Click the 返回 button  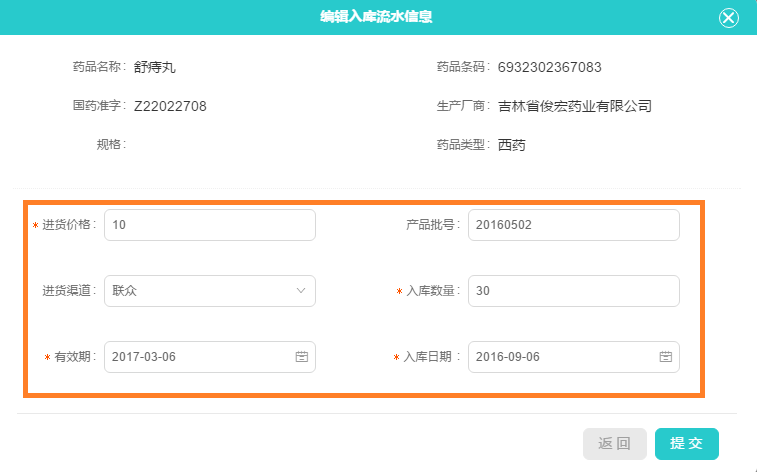614,443
